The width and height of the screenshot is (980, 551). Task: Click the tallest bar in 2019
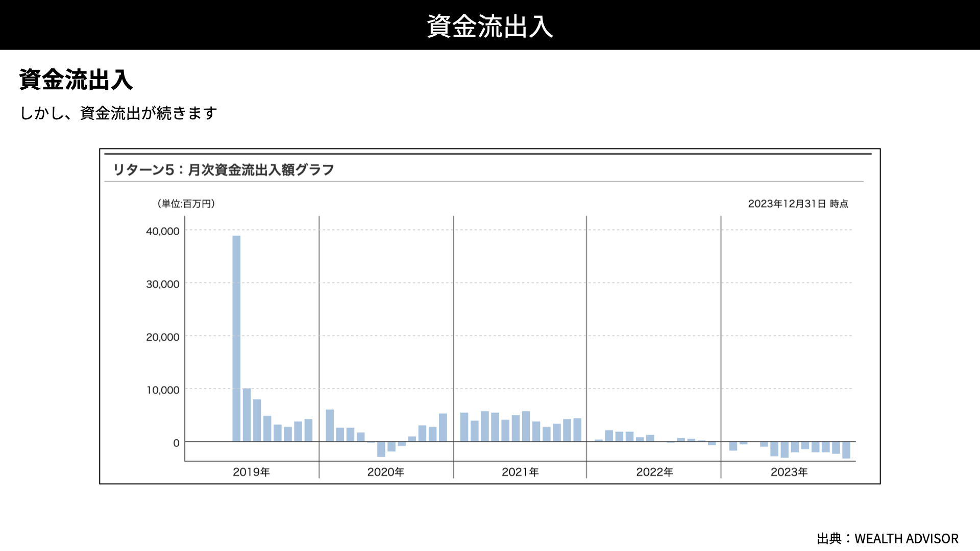236,338
